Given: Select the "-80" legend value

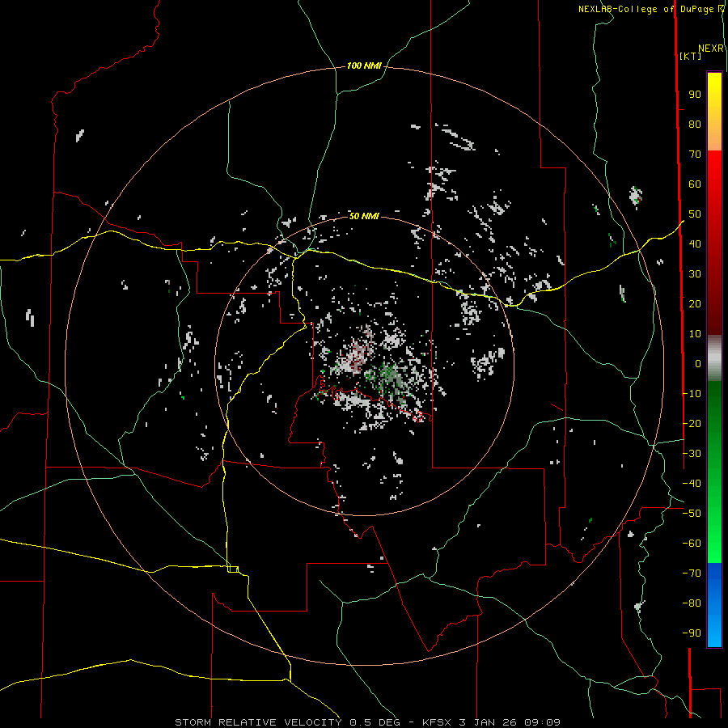Looking at the screenshot, I should tap(692, 603).
